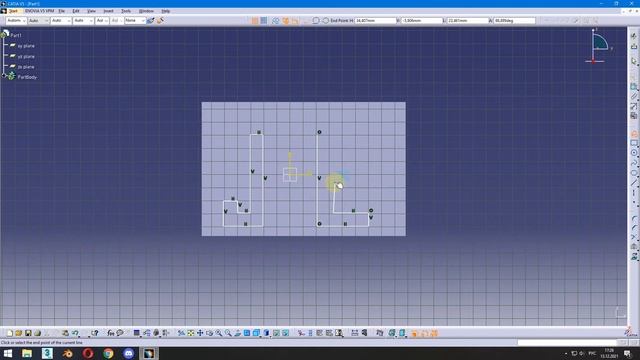Select the Spline sketch tool
The height and width of the screenshot is (360, 640).
point(634,163)
